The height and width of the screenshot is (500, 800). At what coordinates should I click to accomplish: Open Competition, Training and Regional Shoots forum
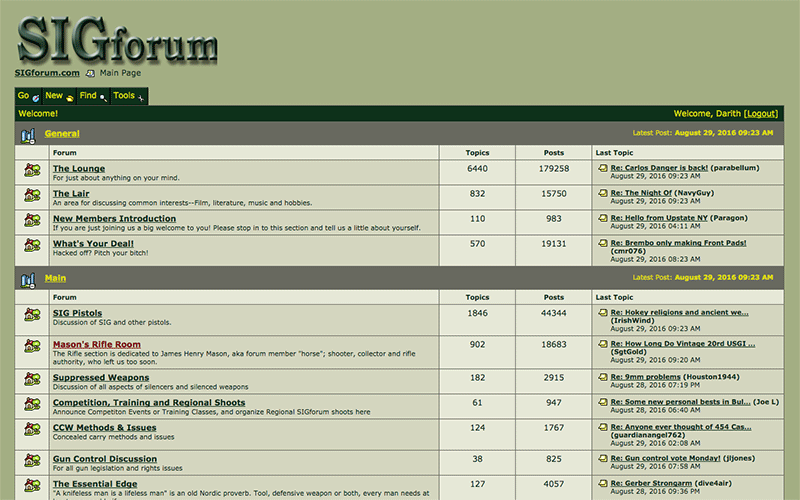pos(149,403)
